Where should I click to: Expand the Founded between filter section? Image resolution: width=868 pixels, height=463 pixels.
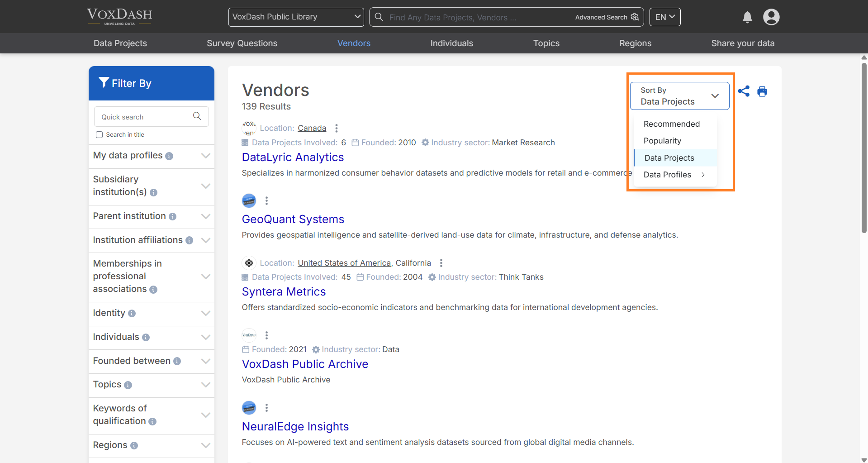click(151, 361)
